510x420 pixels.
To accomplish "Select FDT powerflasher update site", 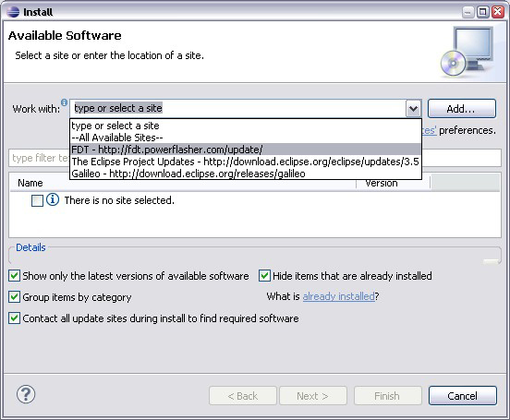I will [246, 150].
